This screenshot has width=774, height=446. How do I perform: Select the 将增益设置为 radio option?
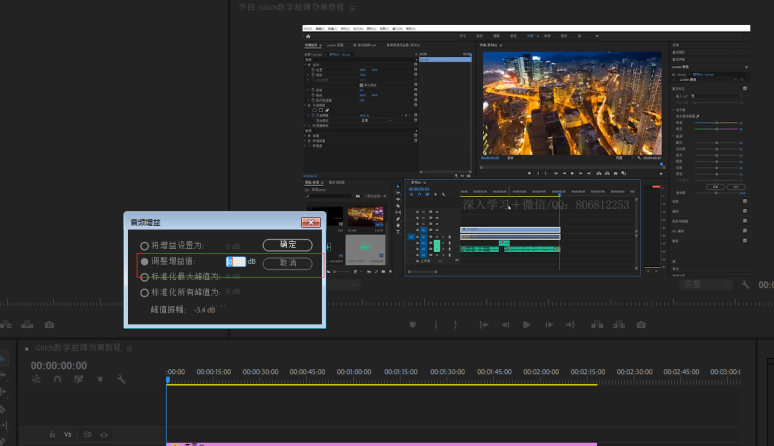click(145, 245)
